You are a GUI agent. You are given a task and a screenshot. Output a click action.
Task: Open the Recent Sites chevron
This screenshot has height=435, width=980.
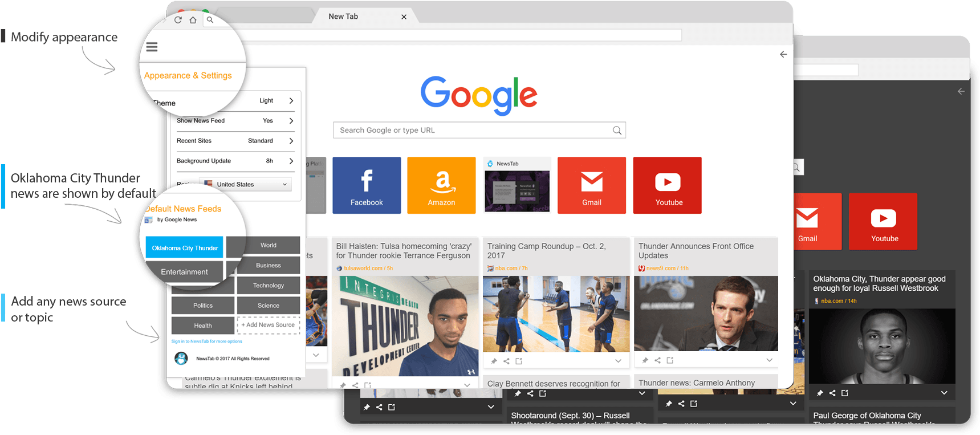point(291,141)
